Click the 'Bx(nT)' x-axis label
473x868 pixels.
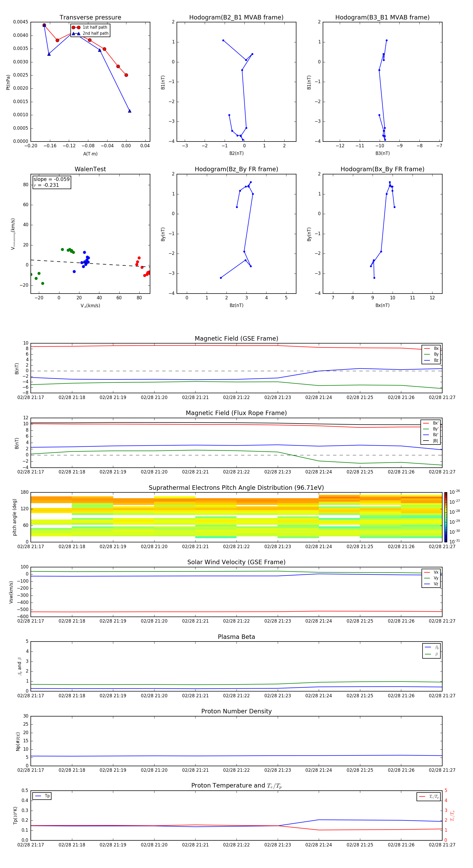(382, 305)
